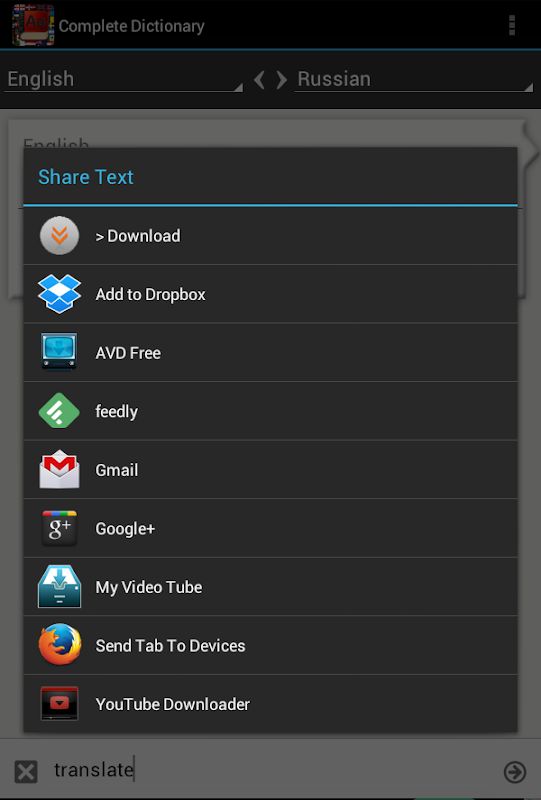
Task: Open the three-dot overflow menu
Action: (x=512, y=25)
